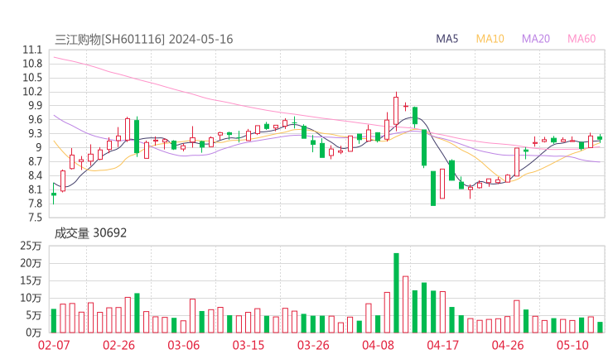Click the 成交量 30692 volume label

click(90, 233)
